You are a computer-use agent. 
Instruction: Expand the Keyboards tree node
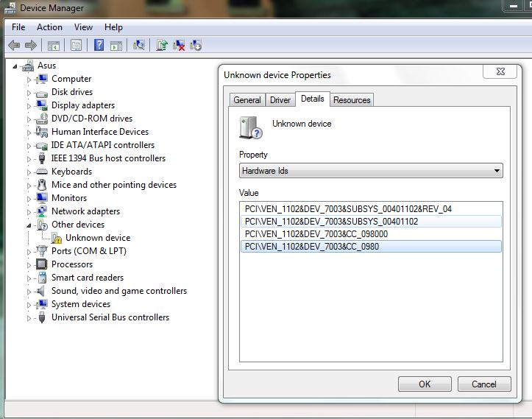pyautogui.click(x=29, y=172)
